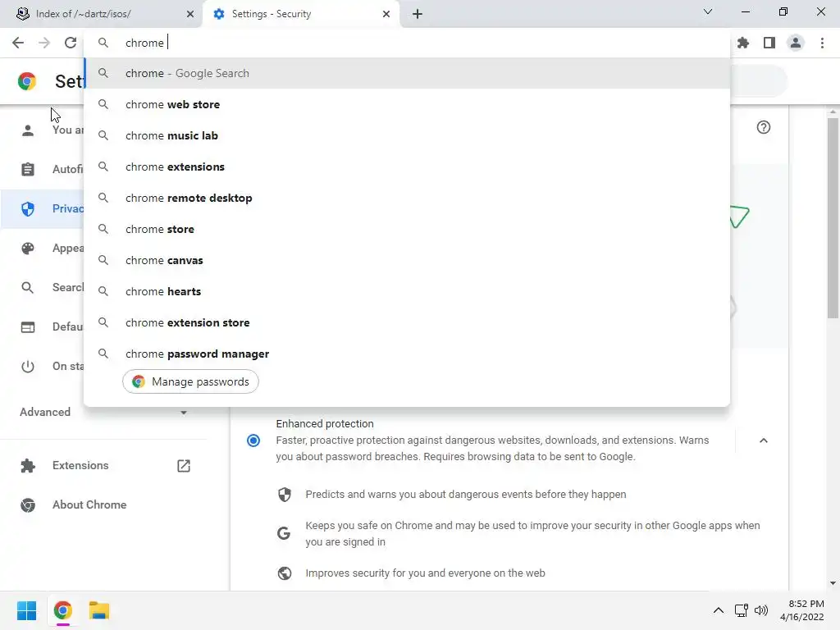Select the Autofill clipboard icon
Viewport: 840px width, 630px height.
pyautogui.click(x=28, y=169)
